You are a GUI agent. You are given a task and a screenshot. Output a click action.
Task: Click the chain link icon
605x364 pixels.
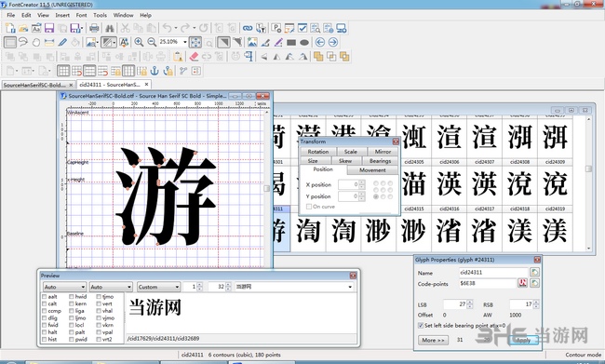tap(248, 28)
